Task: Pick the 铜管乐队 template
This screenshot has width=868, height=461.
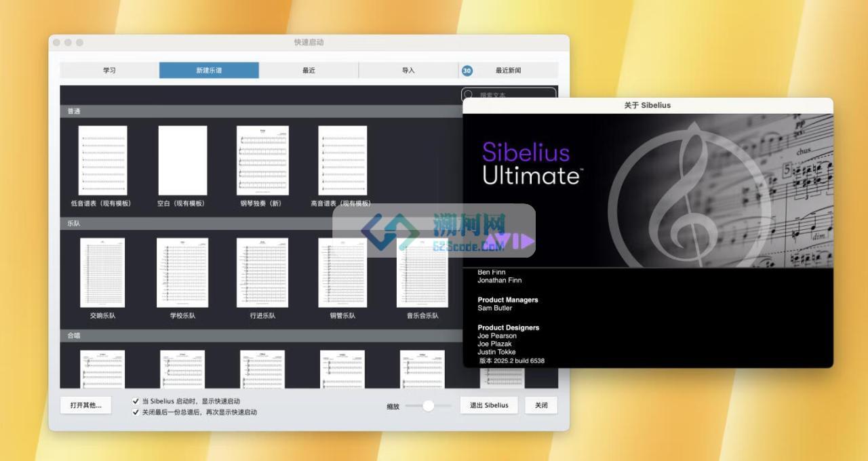Action: click(342, 273)
